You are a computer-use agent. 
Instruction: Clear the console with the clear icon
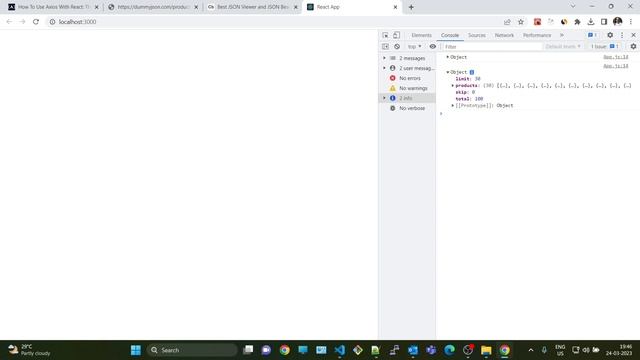(x=397, y=47)
